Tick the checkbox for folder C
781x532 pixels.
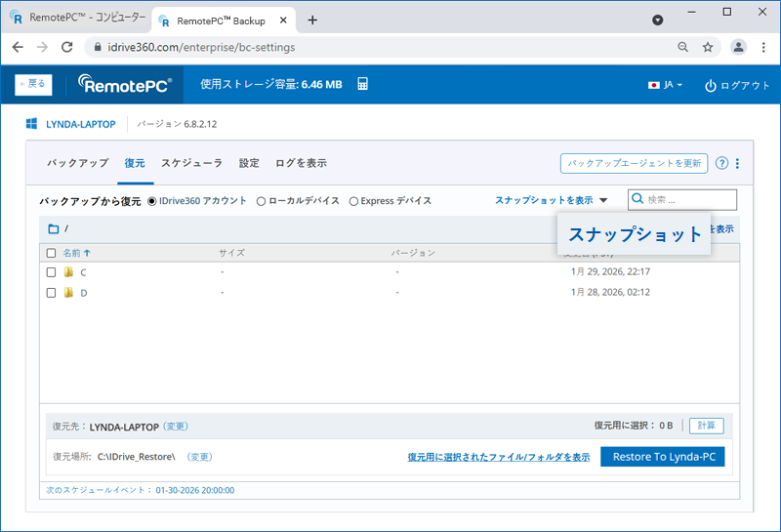coord(51,272)
